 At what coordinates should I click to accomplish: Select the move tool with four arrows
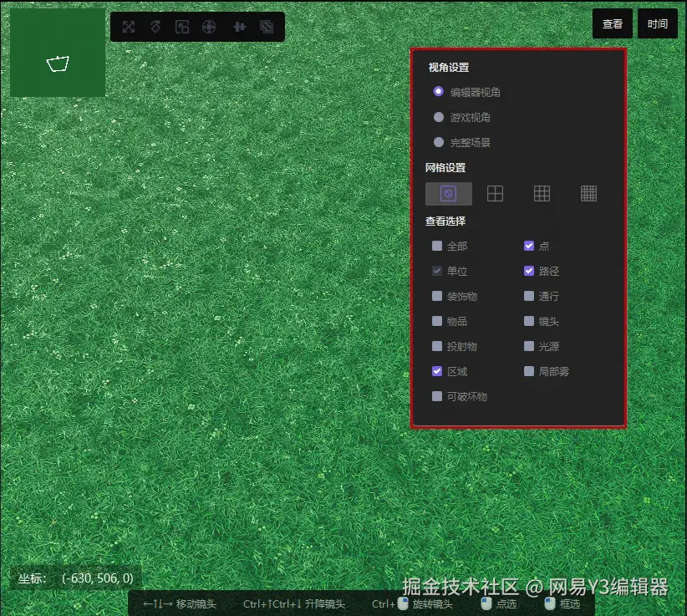129,27
